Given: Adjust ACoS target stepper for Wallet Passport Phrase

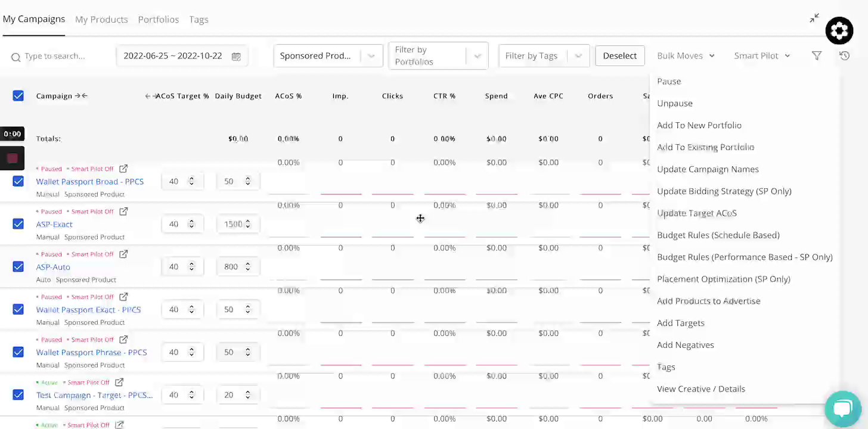Looking at the screenshot, I should (x=191, y=352).
